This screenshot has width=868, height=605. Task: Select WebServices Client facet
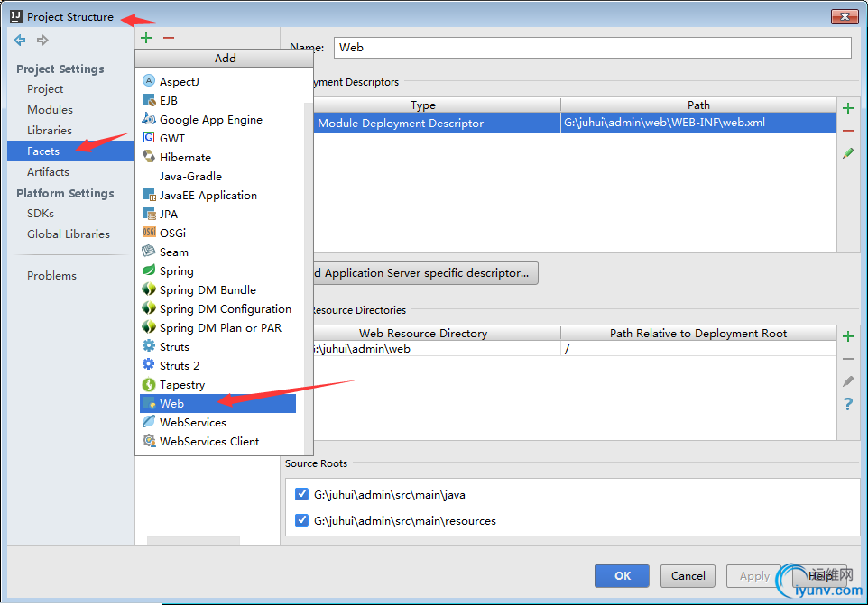point(217,441)
